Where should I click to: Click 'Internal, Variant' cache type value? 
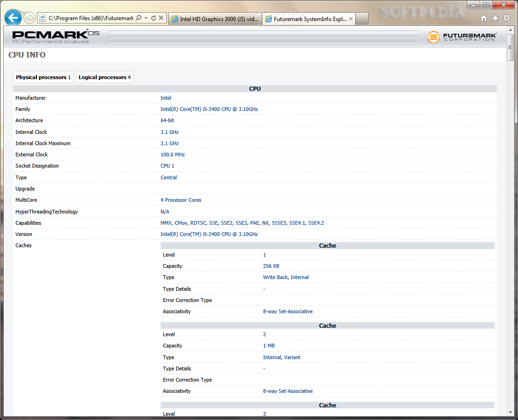coord(281,357)
